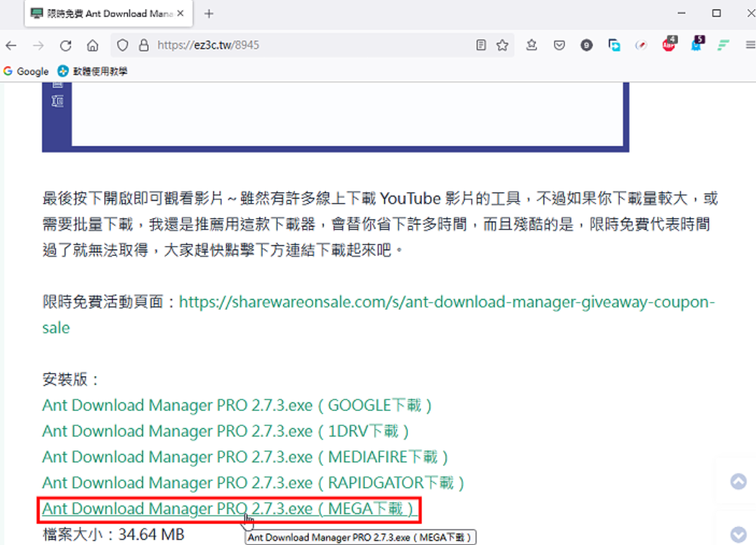Click the 安裝版 heading text

point(70,379)
